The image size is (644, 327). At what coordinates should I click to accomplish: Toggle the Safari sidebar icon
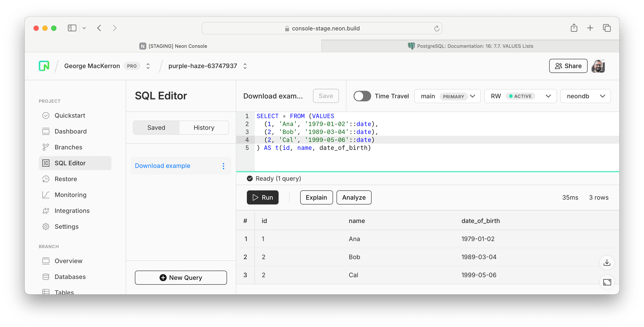(72, 28)
